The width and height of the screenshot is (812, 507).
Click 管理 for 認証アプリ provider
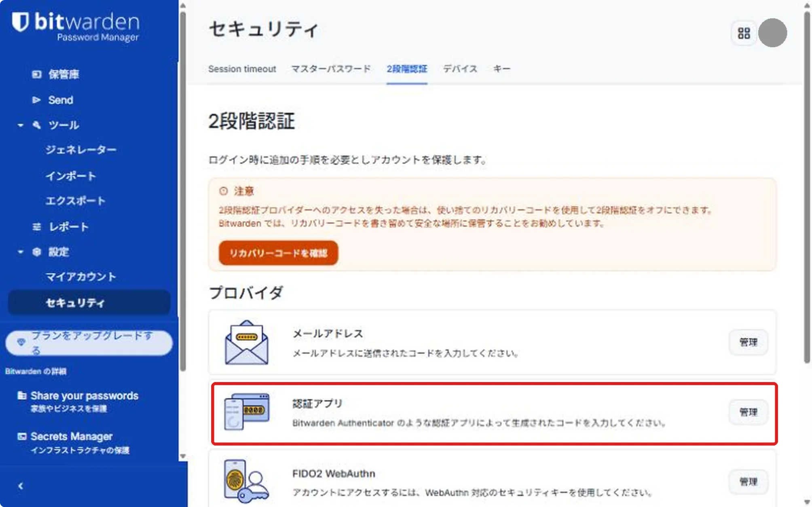[748, 412]
